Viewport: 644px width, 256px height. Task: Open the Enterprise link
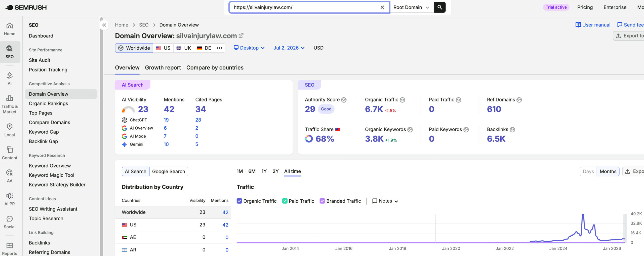pos(615,7)
